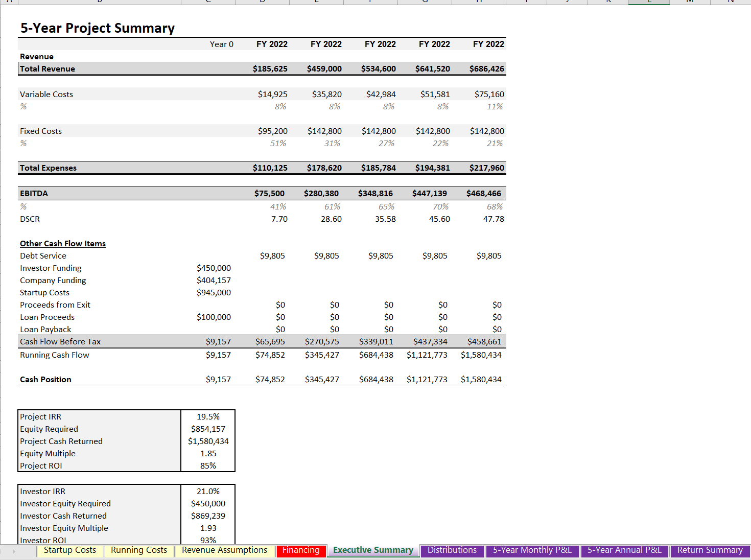Screen dimensions: 751x560
Task: Select the 70% EBITDA margin cell
Action: pyautogui.click(x=440, y=207)
